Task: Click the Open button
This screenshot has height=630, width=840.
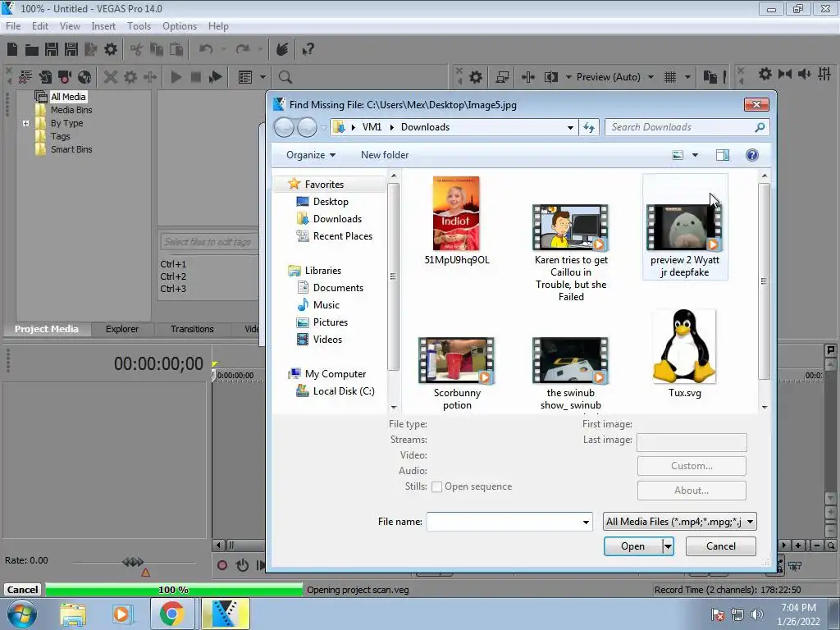Action: point(632,546)
